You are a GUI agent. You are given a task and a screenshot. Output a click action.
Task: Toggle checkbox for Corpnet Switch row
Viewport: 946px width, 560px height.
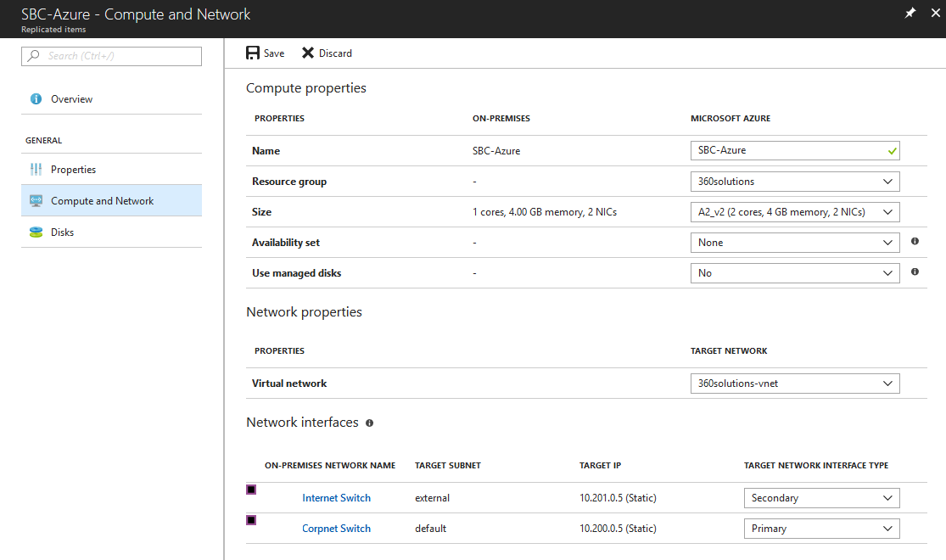pyautogui.click(x=251, y=520)
